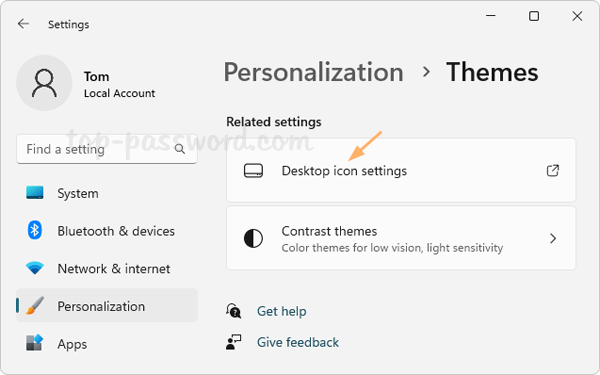
Task: Click the Network wifi icon
Action: click(x=34, y=268)
